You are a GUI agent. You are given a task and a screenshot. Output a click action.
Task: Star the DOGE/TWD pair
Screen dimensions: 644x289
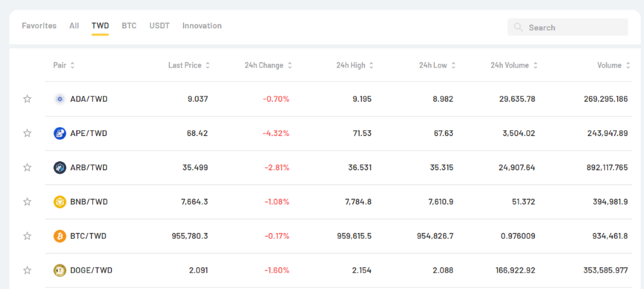27,270
